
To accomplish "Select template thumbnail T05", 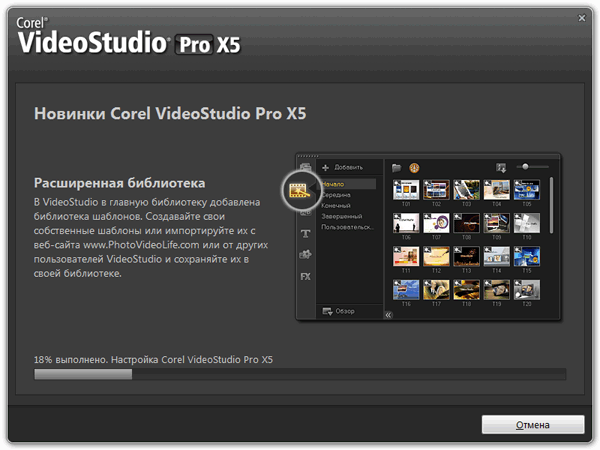I will click(527, 190).
